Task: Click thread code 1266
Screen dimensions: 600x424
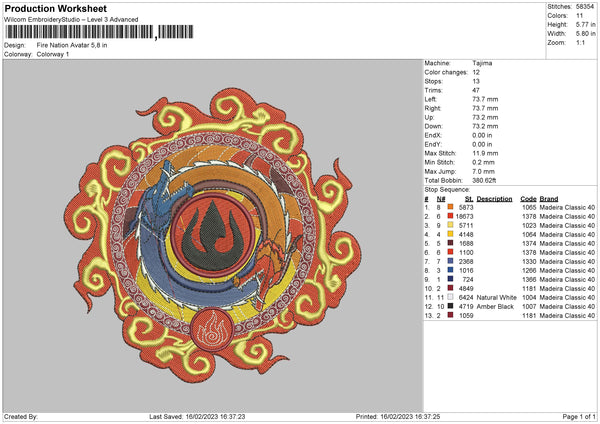Action: 529,270
